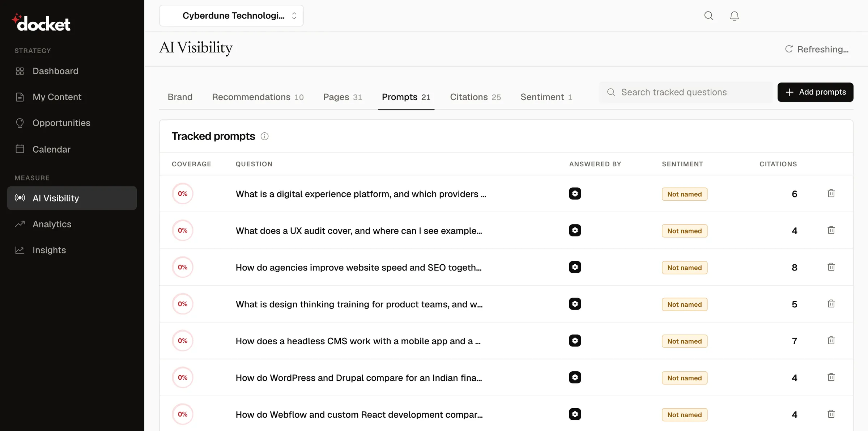This screenshot has width=868, height=431.
Task: Switch to the Pages tab
Action: coord(342,97)
